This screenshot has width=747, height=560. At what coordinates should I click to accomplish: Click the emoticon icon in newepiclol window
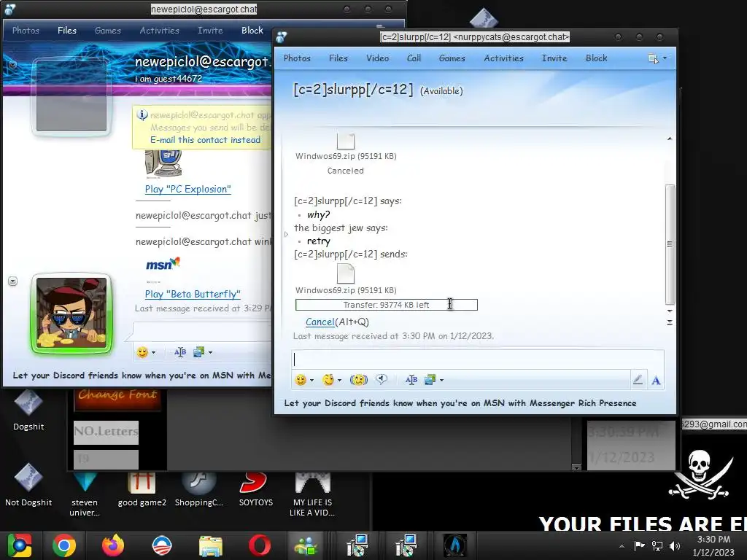tap(142, 352)
